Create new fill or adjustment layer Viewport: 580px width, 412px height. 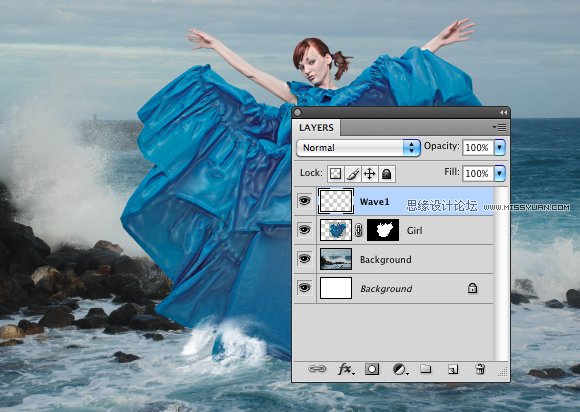point(400,369)
